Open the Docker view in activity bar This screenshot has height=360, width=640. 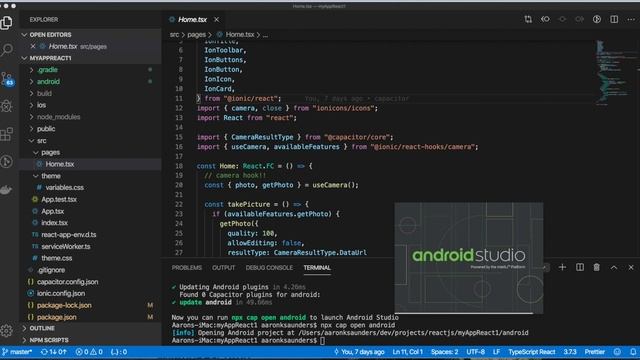(x=7, y=190)
